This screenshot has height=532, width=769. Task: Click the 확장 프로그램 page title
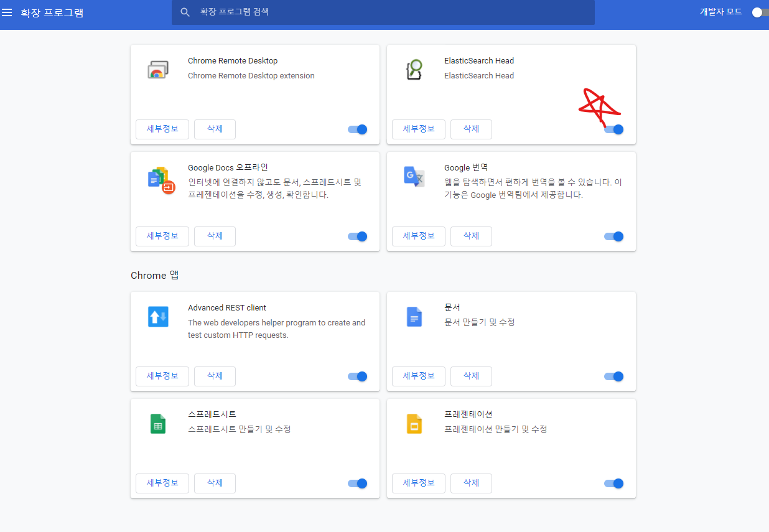click(52, 12)
